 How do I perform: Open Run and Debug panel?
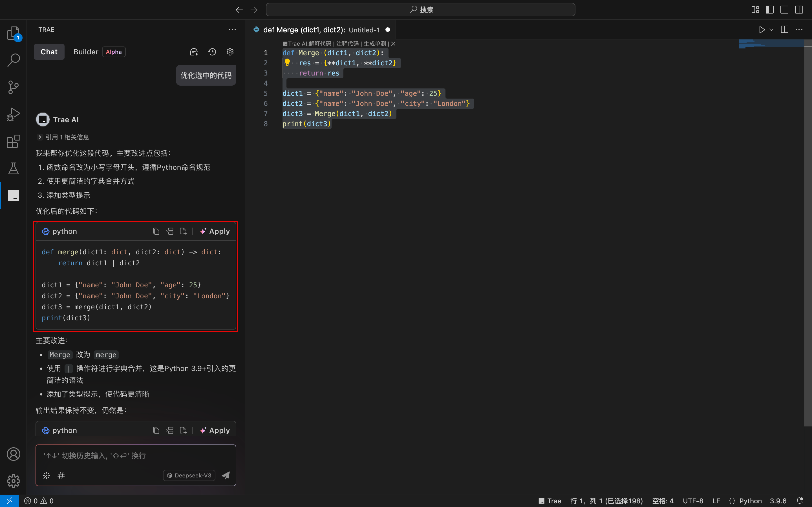coord(14,114)
